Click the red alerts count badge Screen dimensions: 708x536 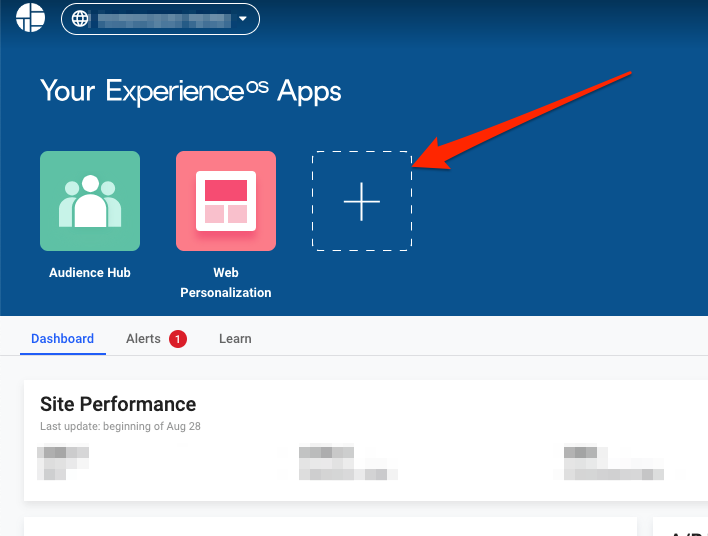pos(178,339)
